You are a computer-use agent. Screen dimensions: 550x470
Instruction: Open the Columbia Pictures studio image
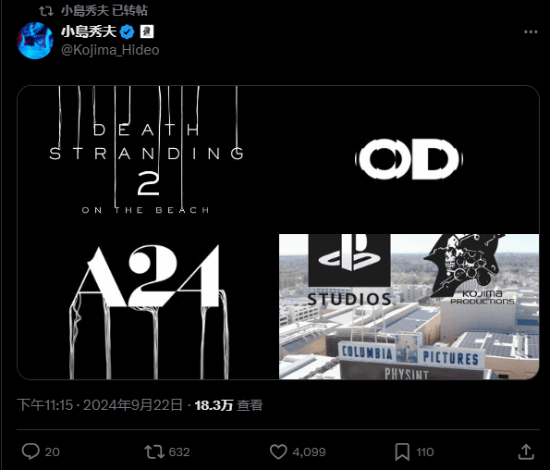(x=409, y=307)
